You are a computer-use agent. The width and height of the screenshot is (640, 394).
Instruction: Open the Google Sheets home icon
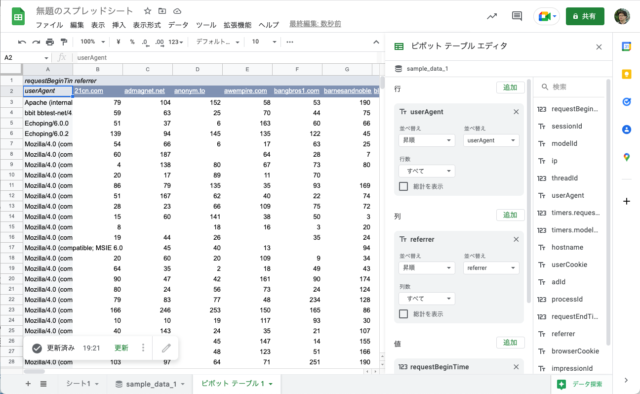click(x=18, y=17)
